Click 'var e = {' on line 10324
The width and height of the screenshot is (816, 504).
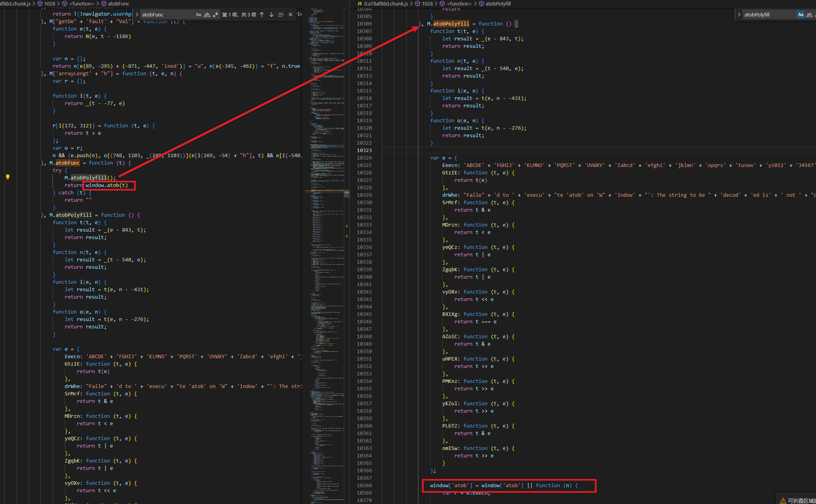444,158
